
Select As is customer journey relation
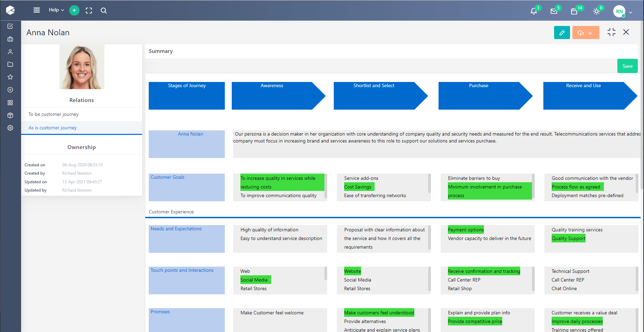click(53, 128)
